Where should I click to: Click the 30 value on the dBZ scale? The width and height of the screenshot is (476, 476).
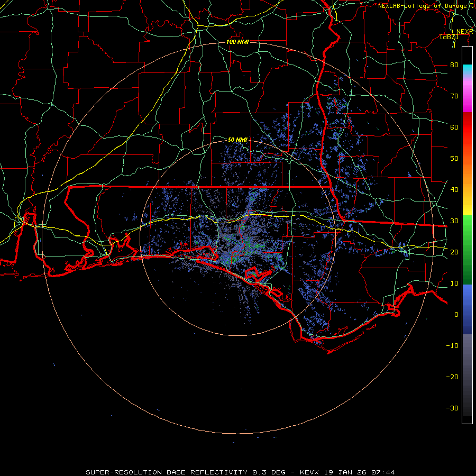click(x=454, y=221)
